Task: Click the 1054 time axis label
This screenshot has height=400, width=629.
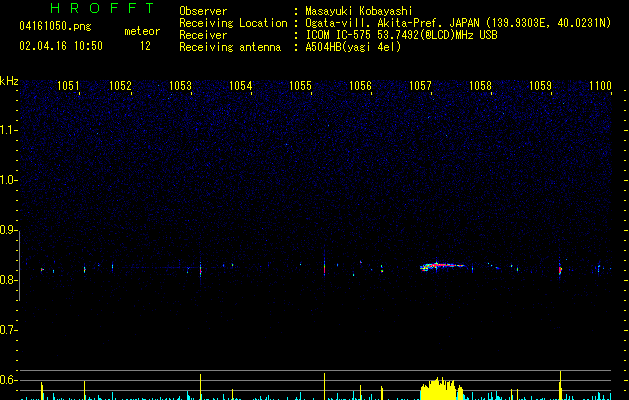Action: [240, 86]
